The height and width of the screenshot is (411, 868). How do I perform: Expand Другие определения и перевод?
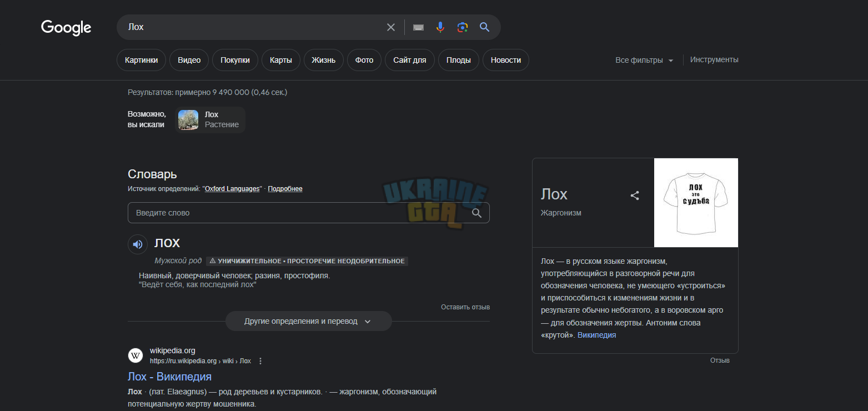pyautogui.click(x=308, y=321)
